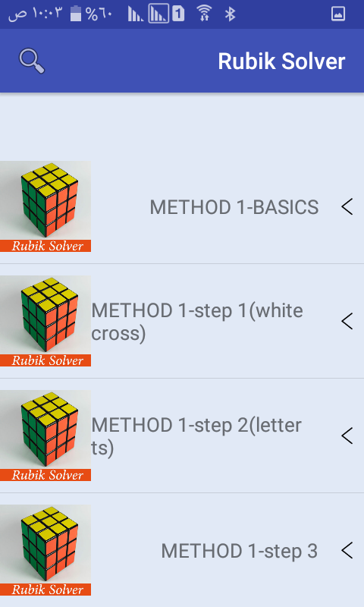Choose METHOD 1-step 2 label text

click(x=196, y=436)
